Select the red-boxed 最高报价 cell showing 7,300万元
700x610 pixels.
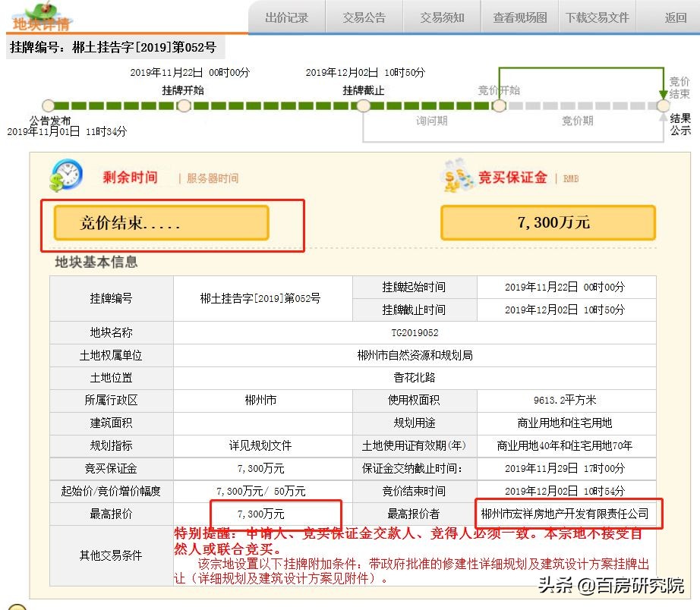[262, 514]
